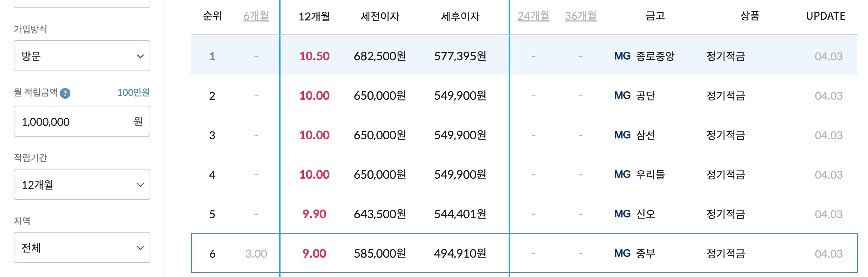This screenshot has width=868, height=277.
Task: Click the MG logo beside 우리들
Action: click(x=622, y=174)
